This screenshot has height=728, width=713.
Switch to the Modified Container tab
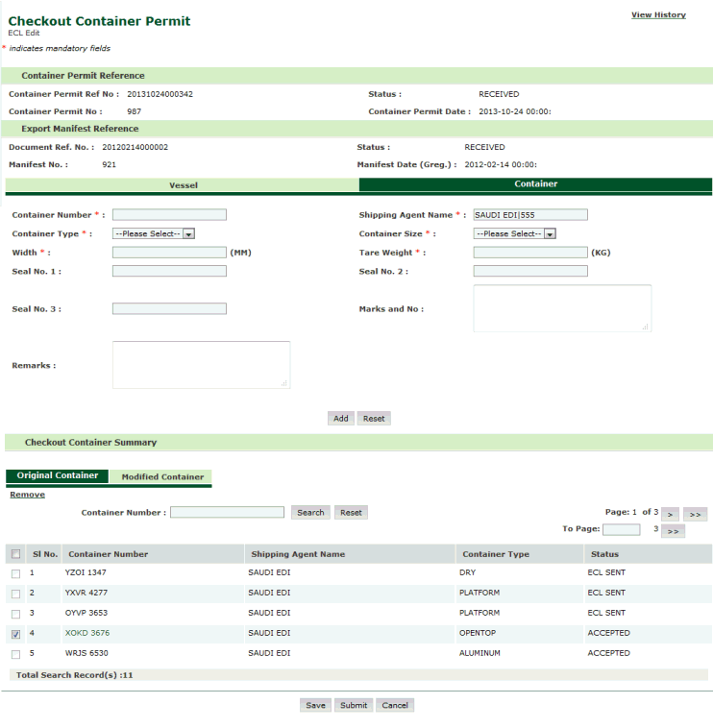(162, 477)
